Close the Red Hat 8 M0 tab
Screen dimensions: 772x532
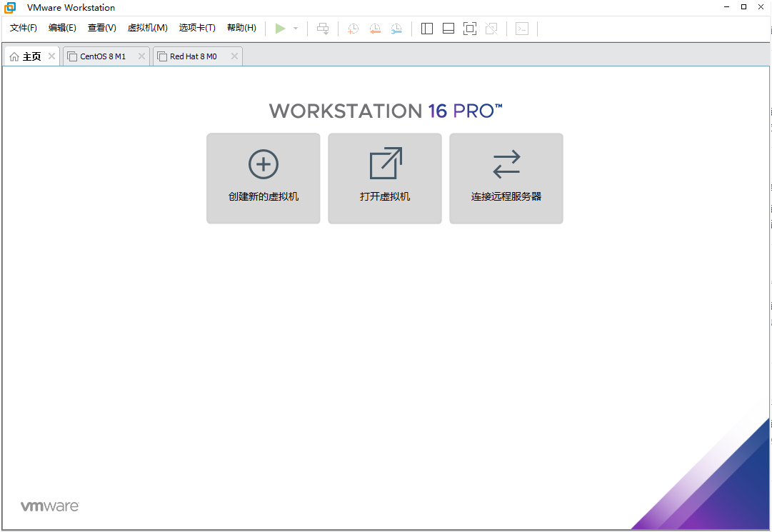[x=234, y=56]
